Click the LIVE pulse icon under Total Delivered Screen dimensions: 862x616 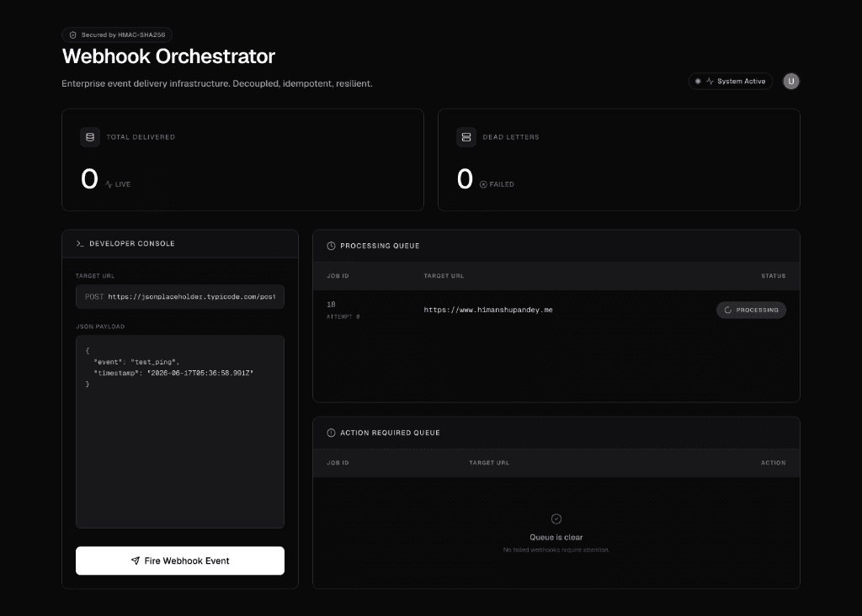click(x=109, y=184)
